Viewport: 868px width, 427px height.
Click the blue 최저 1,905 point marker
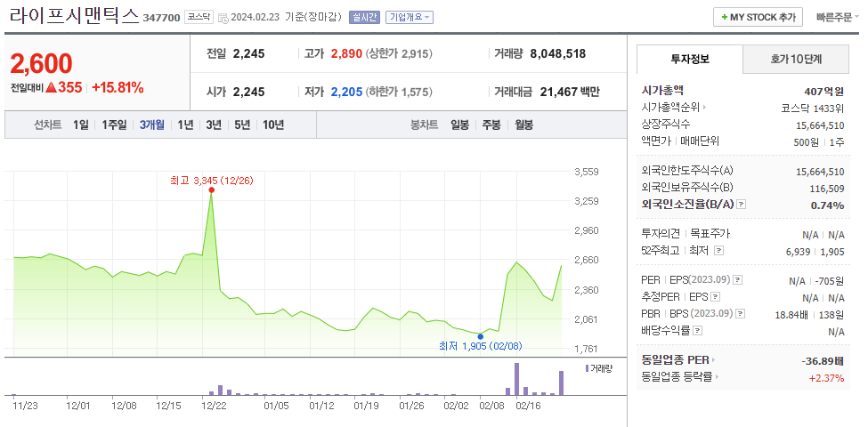click(x=480, y=336)
